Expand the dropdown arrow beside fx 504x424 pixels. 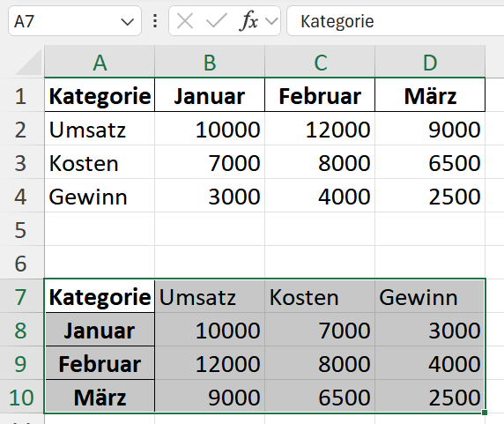point(271,21)
